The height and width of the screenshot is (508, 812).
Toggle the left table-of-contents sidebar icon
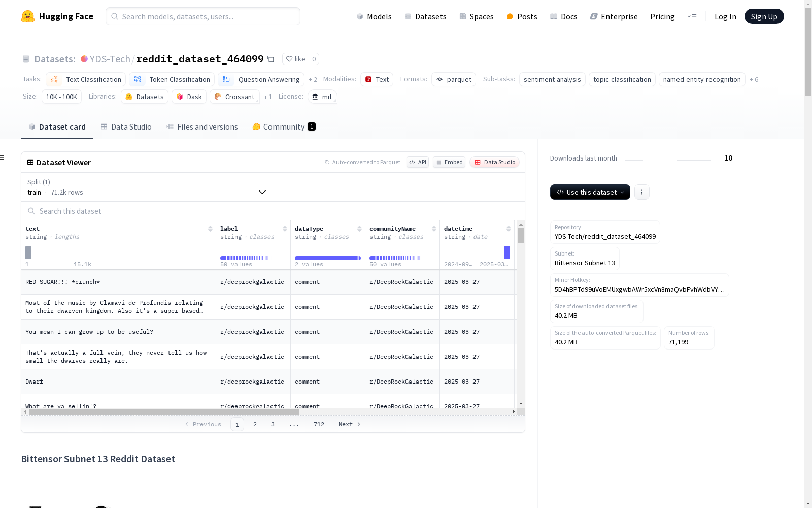[3, 157]
